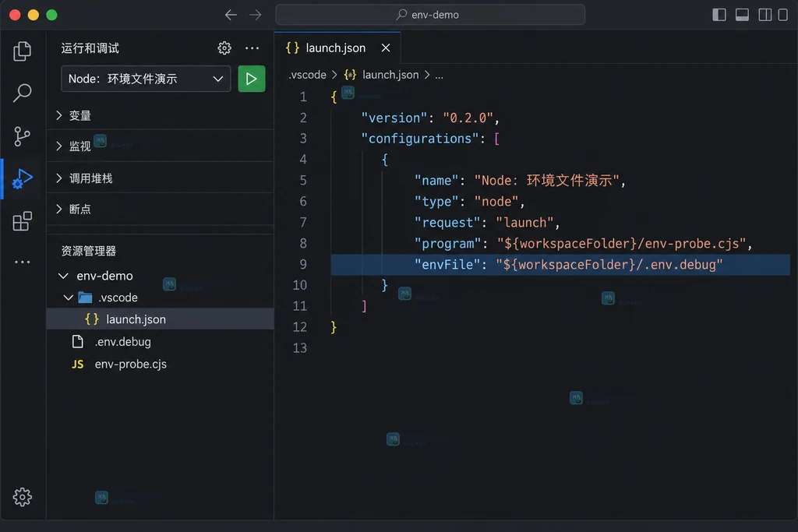Collapse the .vscode folder
This screenshot has height=532, width=798.
(x=160, y=298)
